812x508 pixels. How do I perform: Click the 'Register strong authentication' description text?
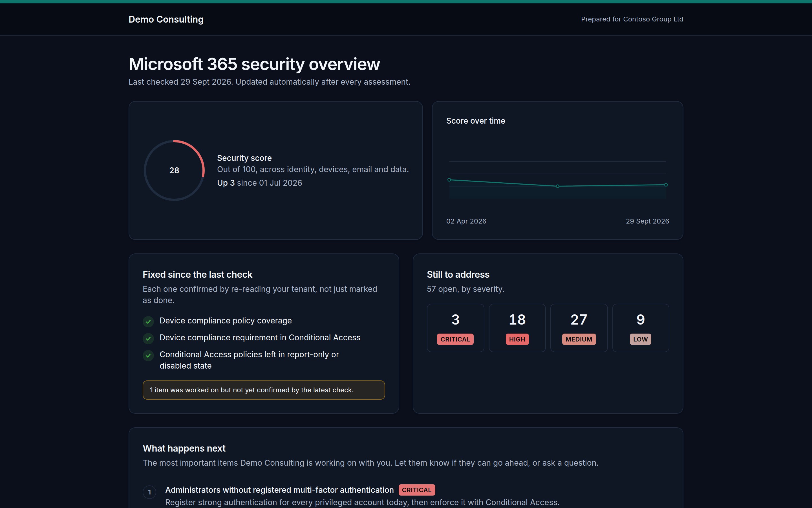point(362,502)
